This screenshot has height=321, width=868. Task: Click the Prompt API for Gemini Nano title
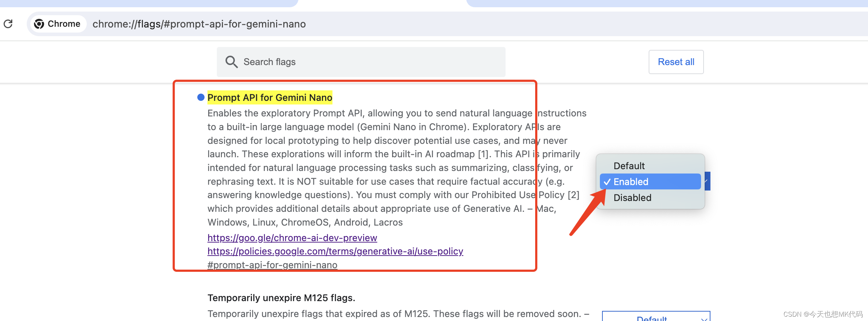pos(270,98)
